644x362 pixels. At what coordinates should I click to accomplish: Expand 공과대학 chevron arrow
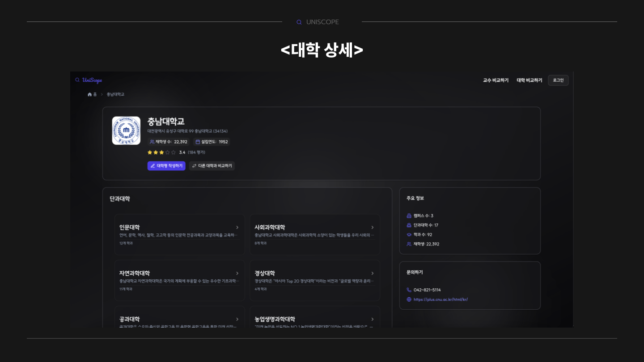(x=237, y=320)
